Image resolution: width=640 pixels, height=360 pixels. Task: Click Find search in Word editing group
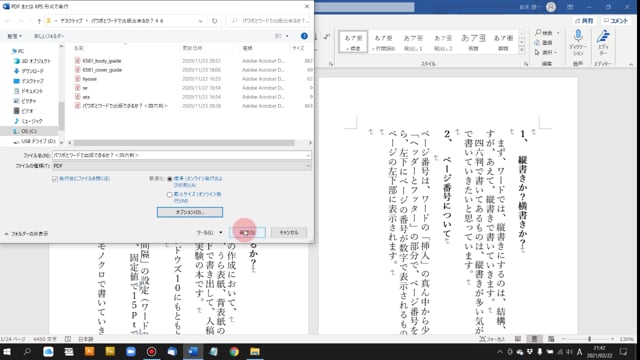tap(547, 33)
